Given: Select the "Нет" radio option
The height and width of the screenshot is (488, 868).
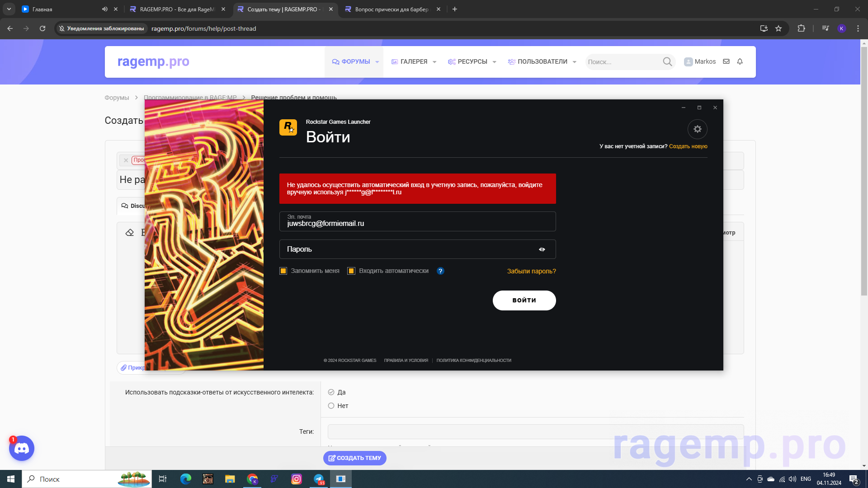Looking at the screenshot, I should click(331, 406).
